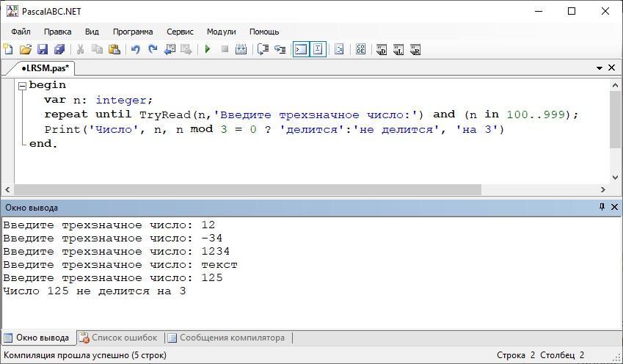Image resolution: width=623 pixels, height=364 pixels.
Task: Click output line Число 125 не делится на 3
Action: click(95, 291)
